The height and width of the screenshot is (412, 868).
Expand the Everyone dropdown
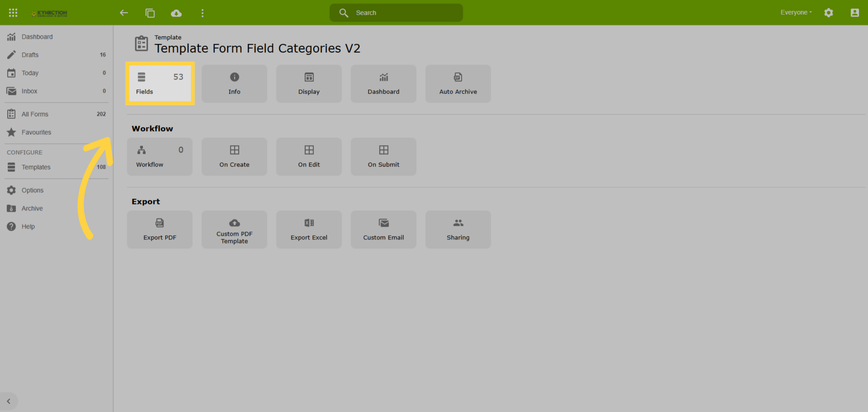pyautogui.click(x=796, y=12)
